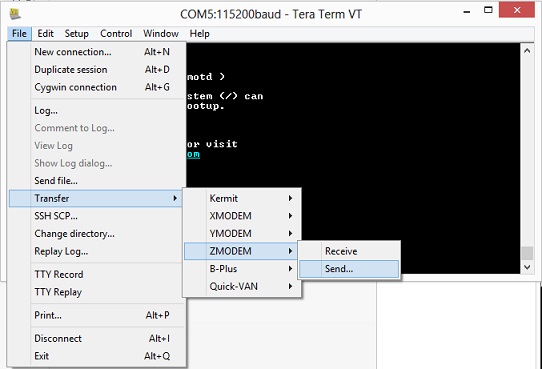The image size is (542, 369).
Task: Expand the Transfer submenu
Action: click(96, 198)
